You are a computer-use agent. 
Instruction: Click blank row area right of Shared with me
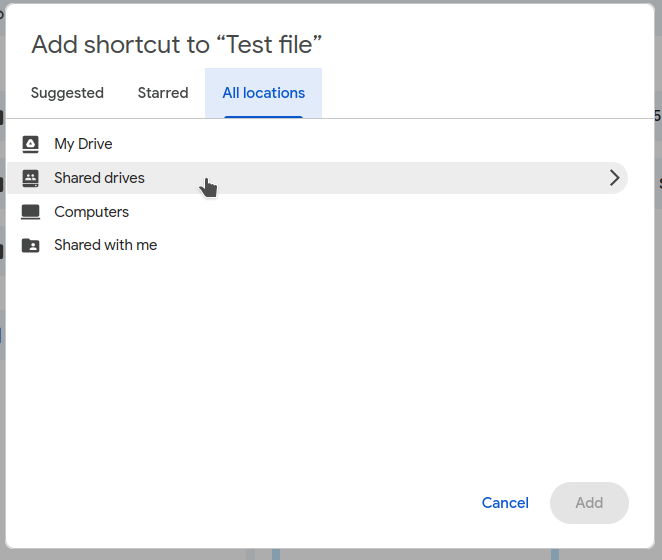tap(400, 245)
